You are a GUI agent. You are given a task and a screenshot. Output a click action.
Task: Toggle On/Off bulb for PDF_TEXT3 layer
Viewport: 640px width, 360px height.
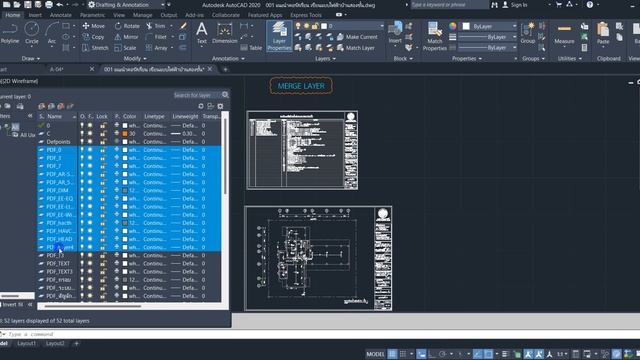tap(82, 271)
